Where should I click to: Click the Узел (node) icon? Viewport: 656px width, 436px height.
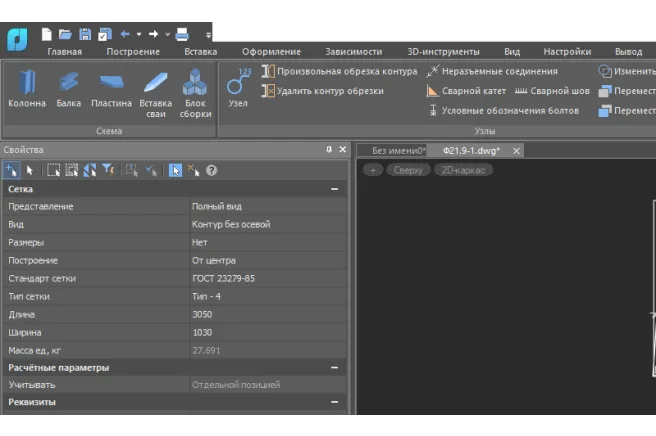[238, 85]
